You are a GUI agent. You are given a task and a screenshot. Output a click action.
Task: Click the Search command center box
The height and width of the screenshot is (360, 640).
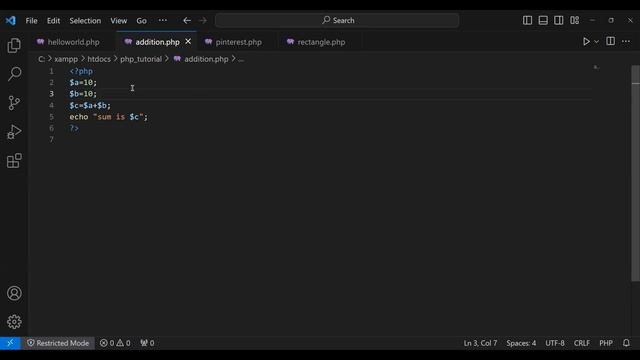tap(337, 20)
